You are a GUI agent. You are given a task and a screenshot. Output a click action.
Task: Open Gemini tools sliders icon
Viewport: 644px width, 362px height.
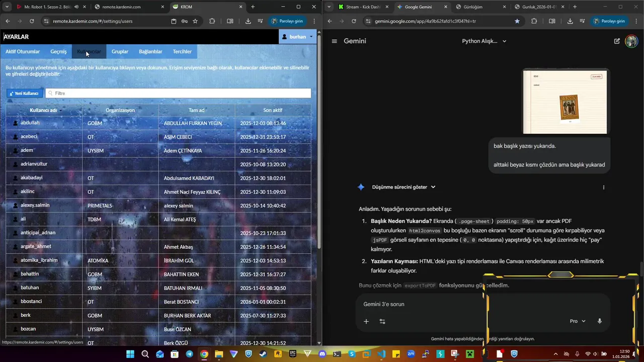pyautogui.click(x=382, y=321)
